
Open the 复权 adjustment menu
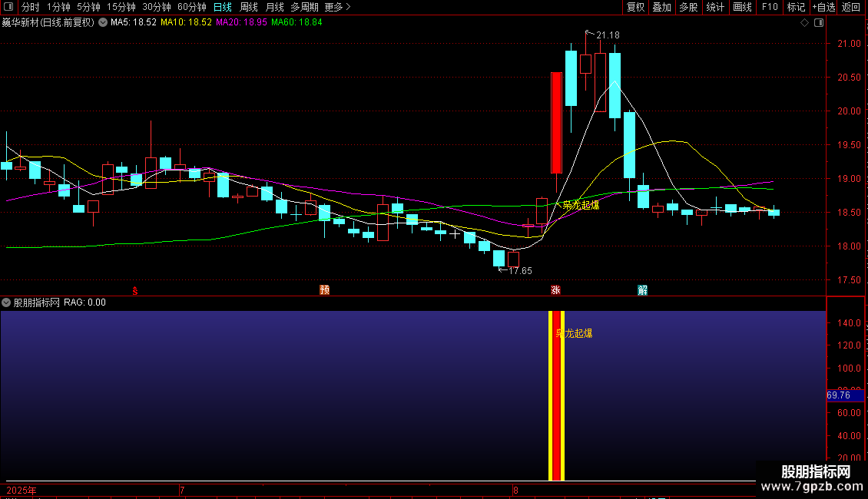pyautogui.click(x=635, y=7)
